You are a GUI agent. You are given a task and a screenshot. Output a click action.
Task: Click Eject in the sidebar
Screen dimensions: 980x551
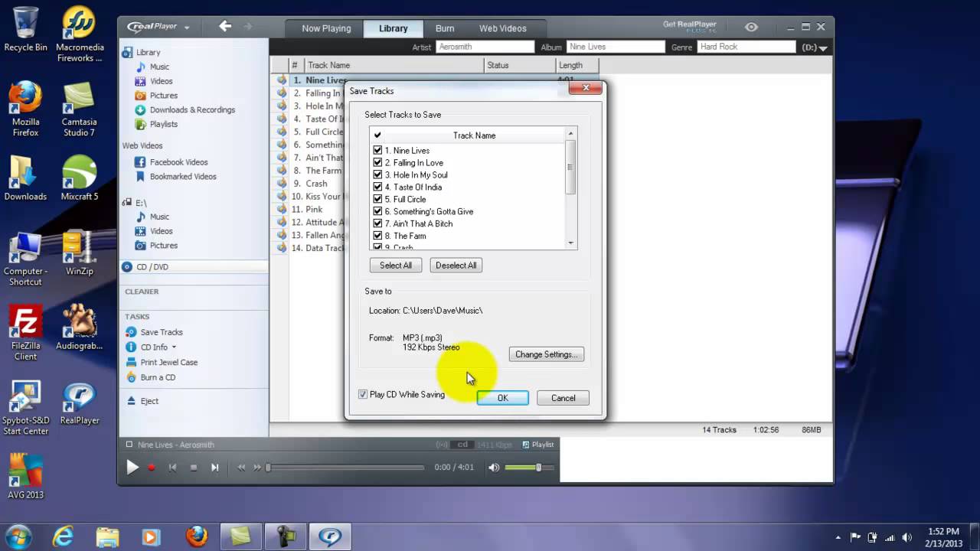coord(149,401)
